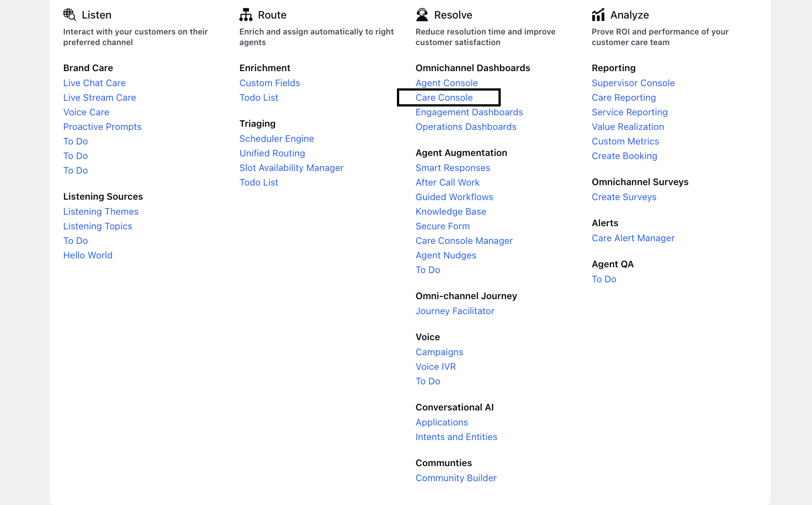Open Custom Metrics
812x505 pixels.
point(625,141)
